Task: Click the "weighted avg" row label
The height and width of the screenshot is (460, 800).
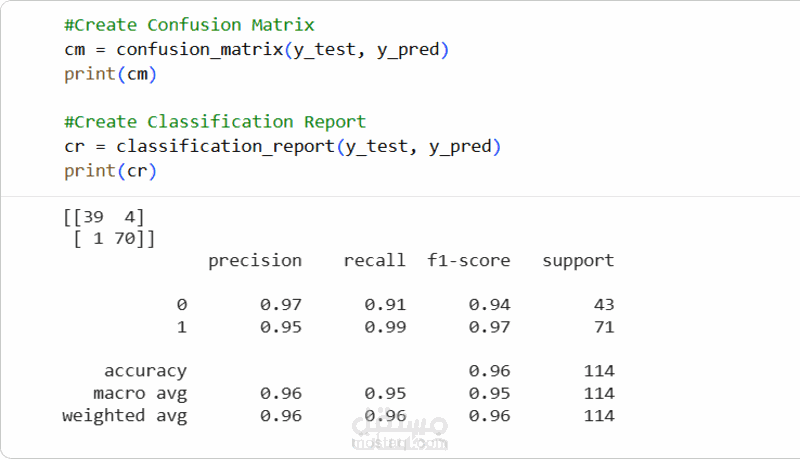Action: coord(124,416)
